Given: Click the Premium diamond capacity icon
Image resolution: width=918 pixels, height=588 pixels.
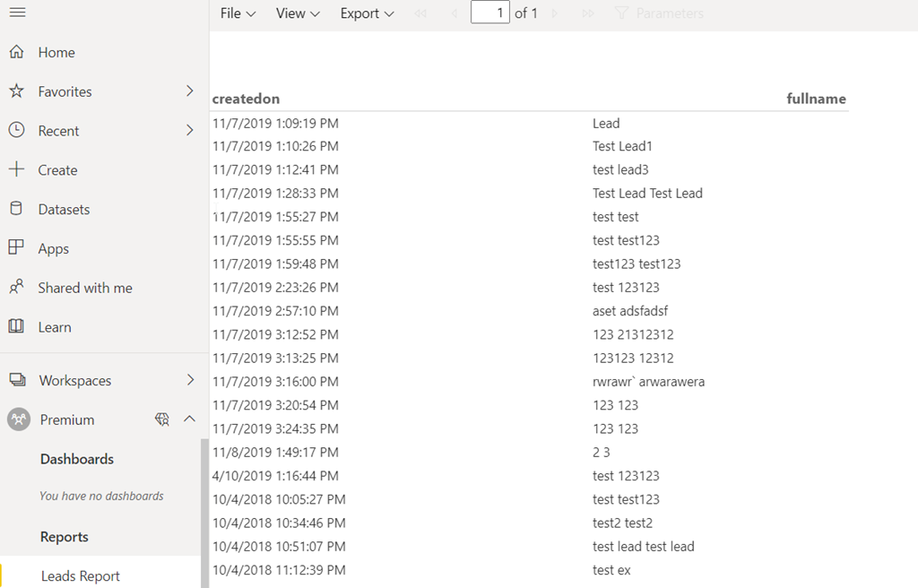Looking at the screenshot, I should 162,419.
